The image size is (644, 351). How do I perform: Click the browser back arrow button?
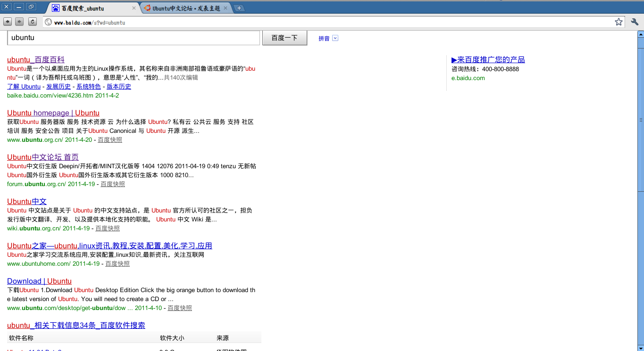8,22
